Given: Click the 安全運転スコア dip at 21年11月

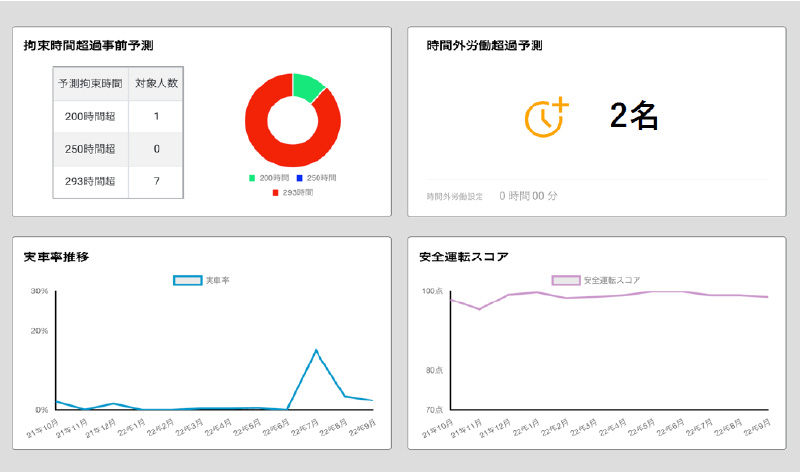Looking at the screenshot, I should 480,309.
